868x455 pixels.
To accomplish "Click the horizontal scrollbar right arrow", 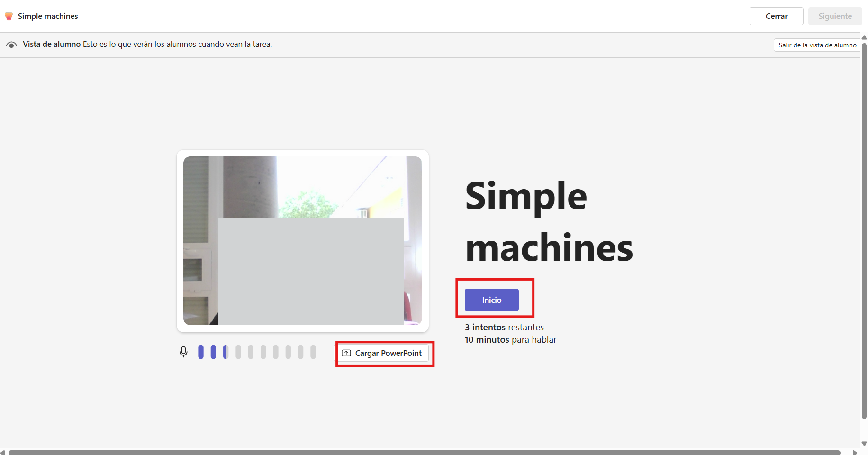I will [x=855, y=452].
